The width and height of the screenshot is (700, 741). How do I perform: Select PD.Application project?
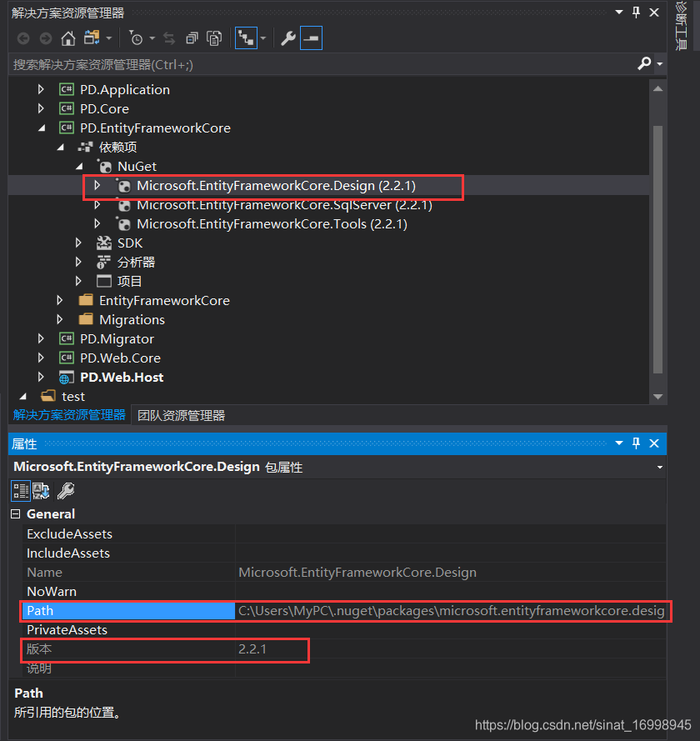point(125,90)
